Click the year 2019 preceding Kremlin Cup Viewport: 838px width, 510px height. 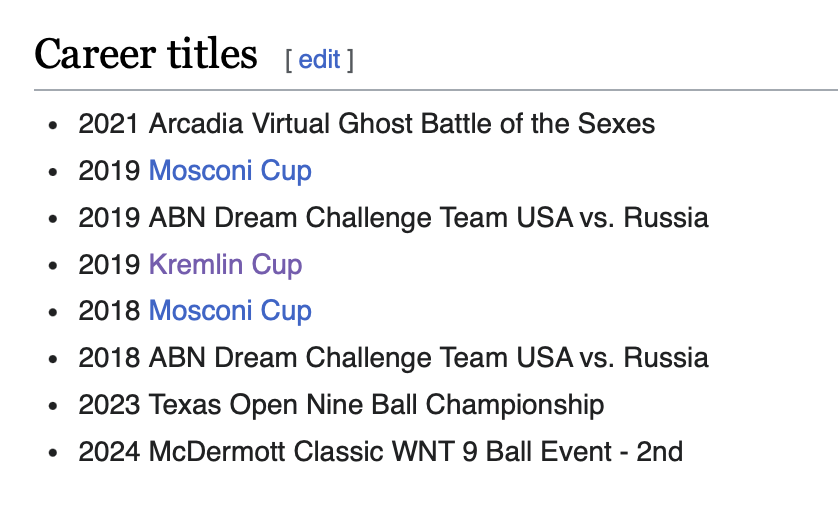(109, 264)
